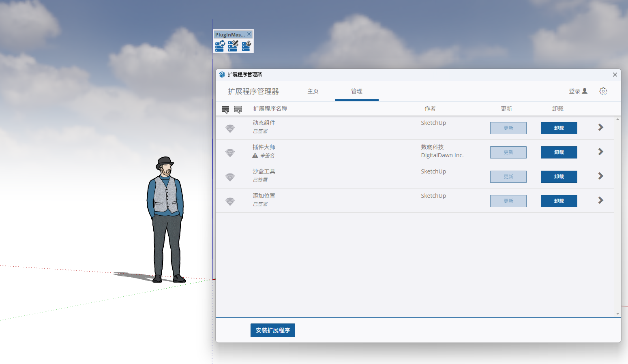
Task: Click the PluginMaster online globe icon
Action: tap(246, 46)
